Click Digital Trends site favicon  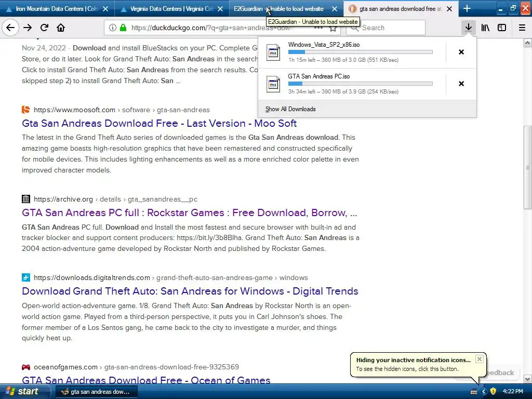26,277
